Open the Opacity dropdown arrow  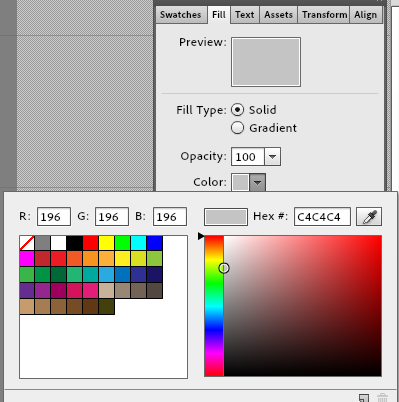[x=272, y=157]
